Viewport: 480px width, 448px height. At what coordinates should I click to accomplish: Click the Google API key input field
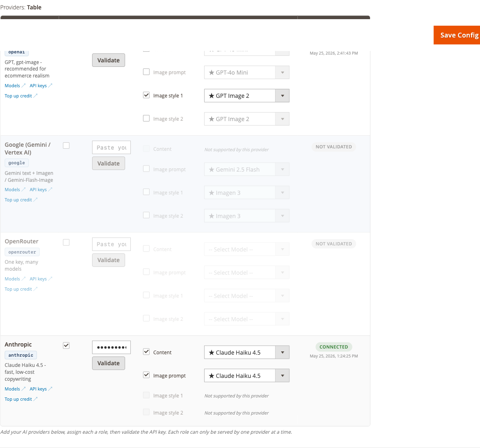[x=111, y=147]
